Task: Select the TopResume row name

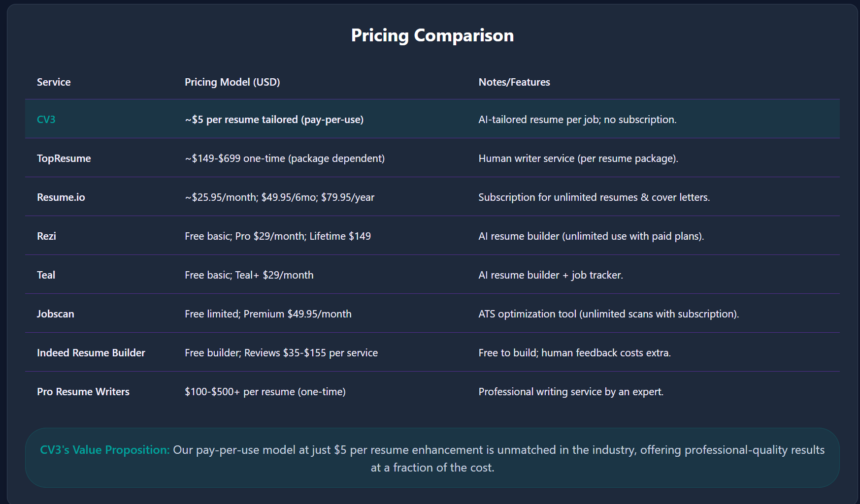Action: [x=64, y=158]
